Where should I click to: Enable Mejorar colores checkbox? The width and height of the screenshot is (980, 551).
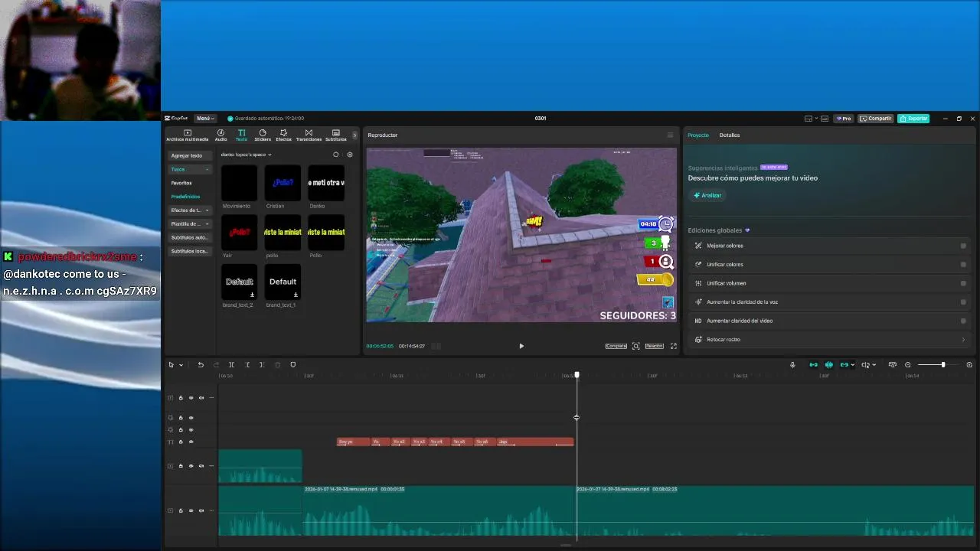[963, 246]
